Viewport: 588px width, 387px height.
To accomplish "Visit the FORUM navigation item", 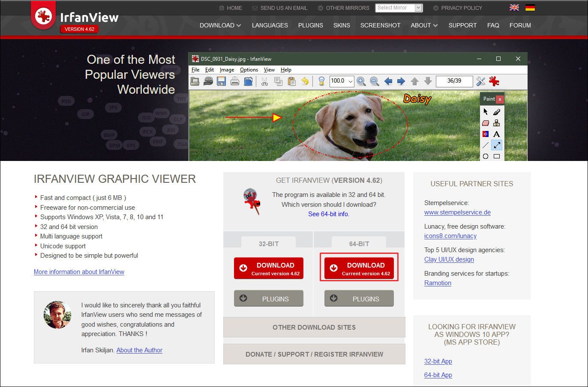I will click(x=520, y=25).
